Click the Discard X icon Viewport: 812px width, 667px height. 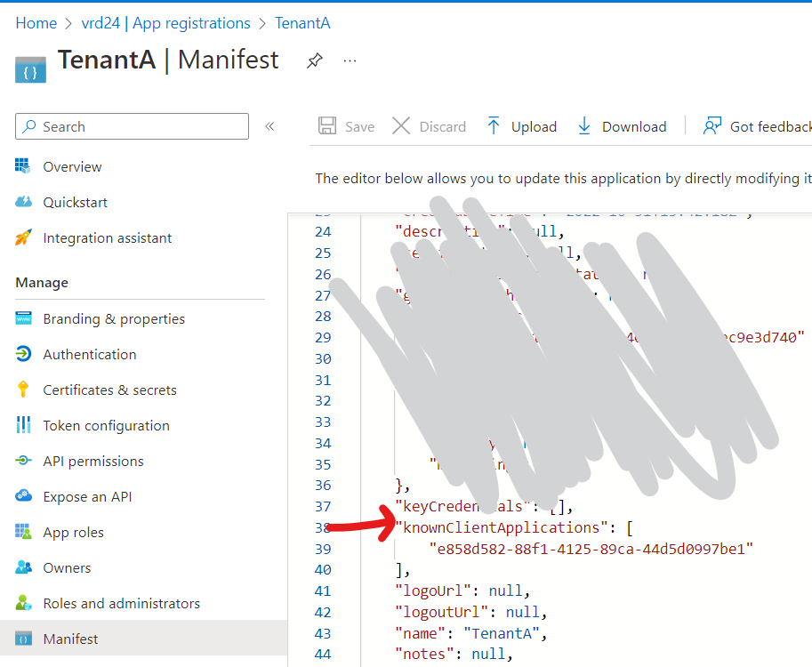401,125
